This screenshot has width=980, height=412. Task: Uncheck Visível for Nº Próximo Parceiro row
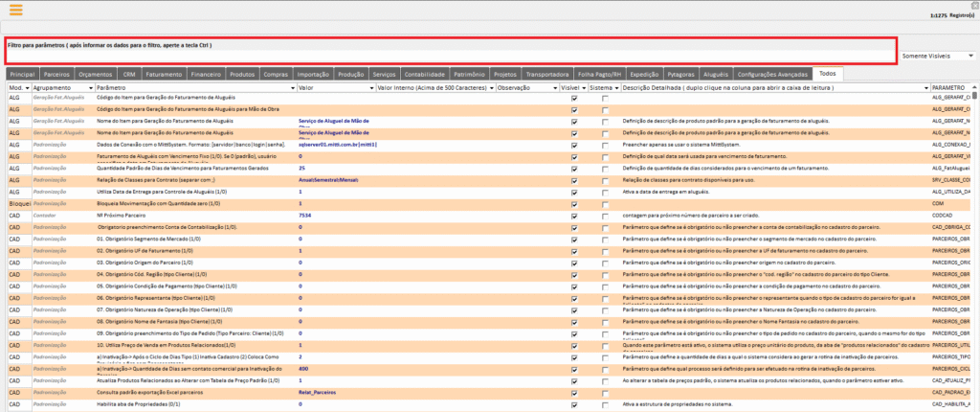coord(574,216)
